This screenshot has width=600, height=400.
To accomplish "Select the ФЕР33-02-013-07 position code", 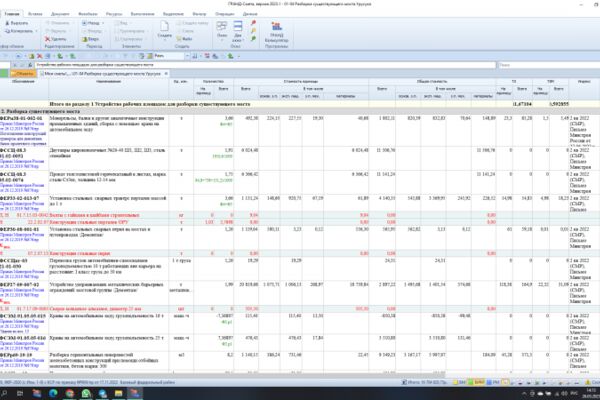I will [x=20, y=198].
